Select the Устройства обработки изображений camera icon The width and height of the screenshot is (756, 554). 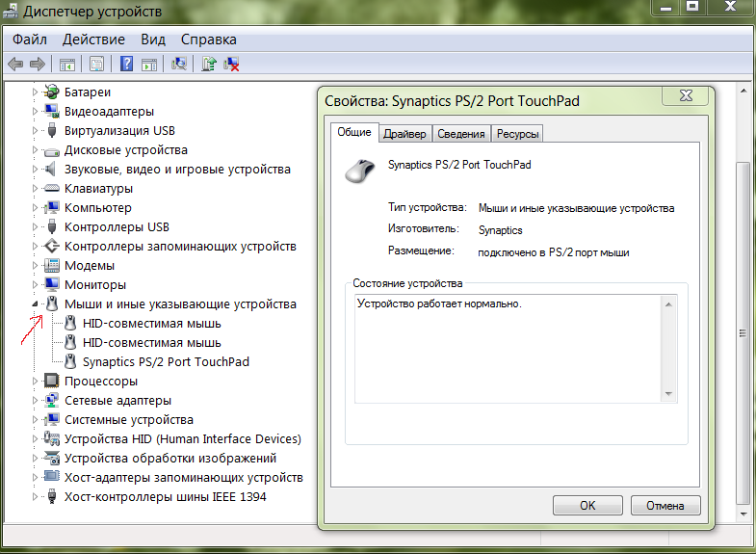(x=52, y=458)
